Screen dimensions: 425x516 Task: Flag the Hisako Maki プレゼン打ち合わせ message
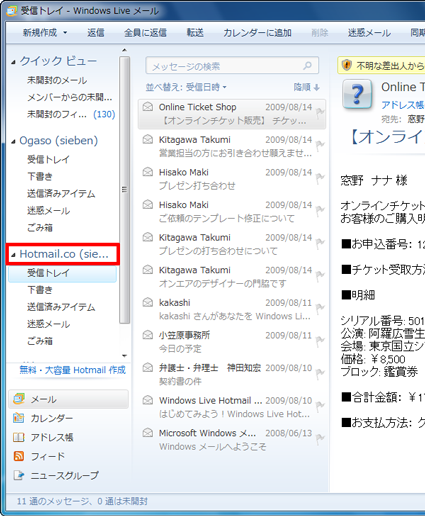320,179
